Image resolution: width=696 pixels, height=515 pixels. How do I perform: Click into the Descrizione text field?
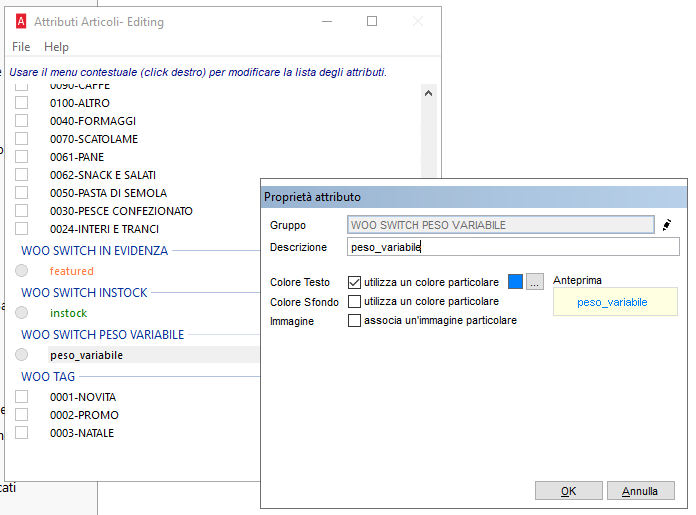(513, 247)
